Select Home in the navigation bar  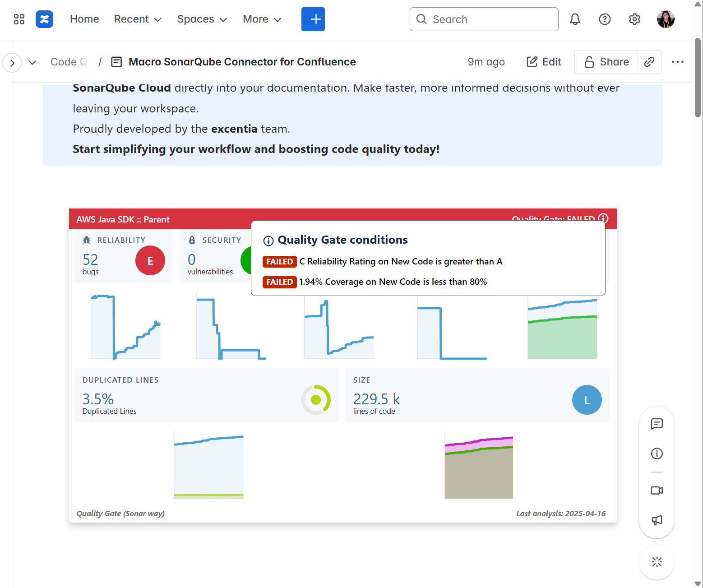(x=84, y=19)
